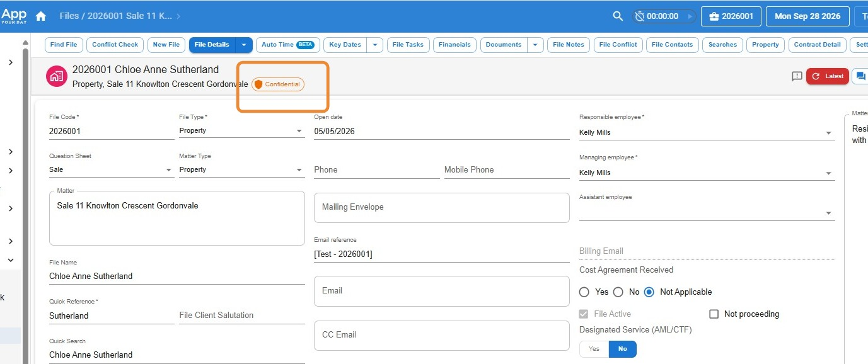868x364 pixels.
Task: Click the Mobile Phone field
Action: 507,170
